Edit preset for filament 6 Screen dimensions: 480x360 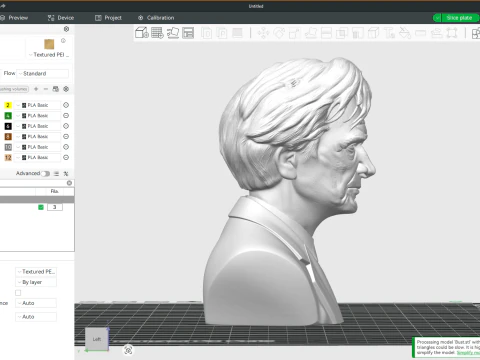click(x=66, y=126)
